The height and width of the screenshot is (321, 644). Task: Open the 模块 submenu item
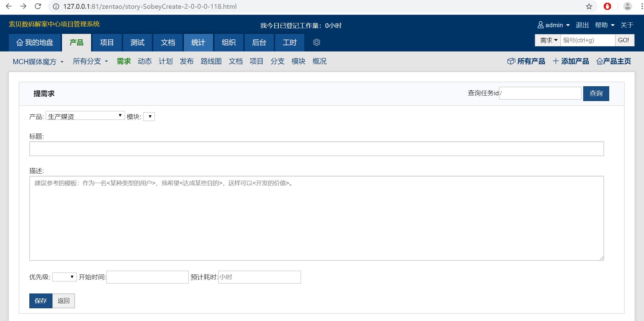(298, 61)
